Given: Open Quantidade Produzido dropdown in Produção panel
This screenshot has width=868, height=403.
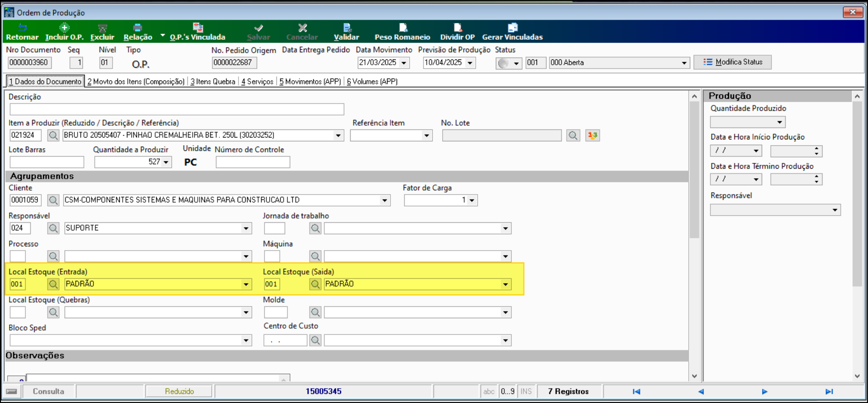Looking at the screenshot, I should tap(779, 122).
